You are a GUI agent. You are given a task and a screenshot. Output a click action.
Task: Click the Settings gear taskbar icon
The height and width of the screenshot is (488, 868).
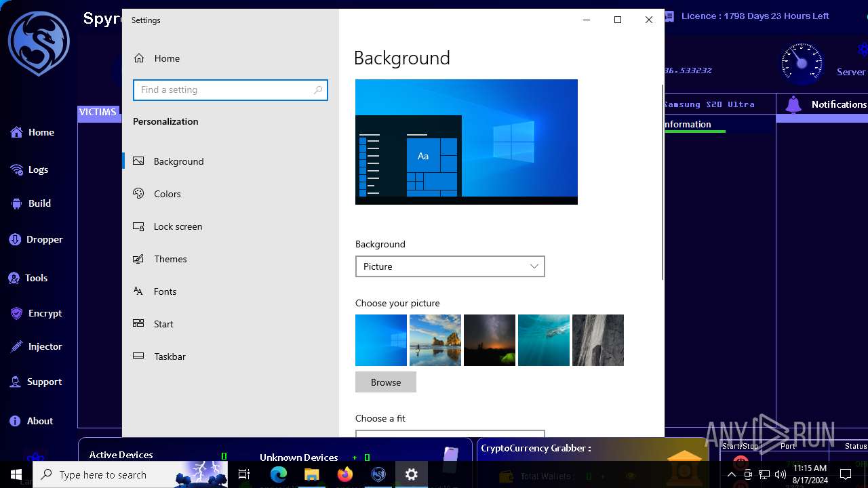click(x=412, y=474)
